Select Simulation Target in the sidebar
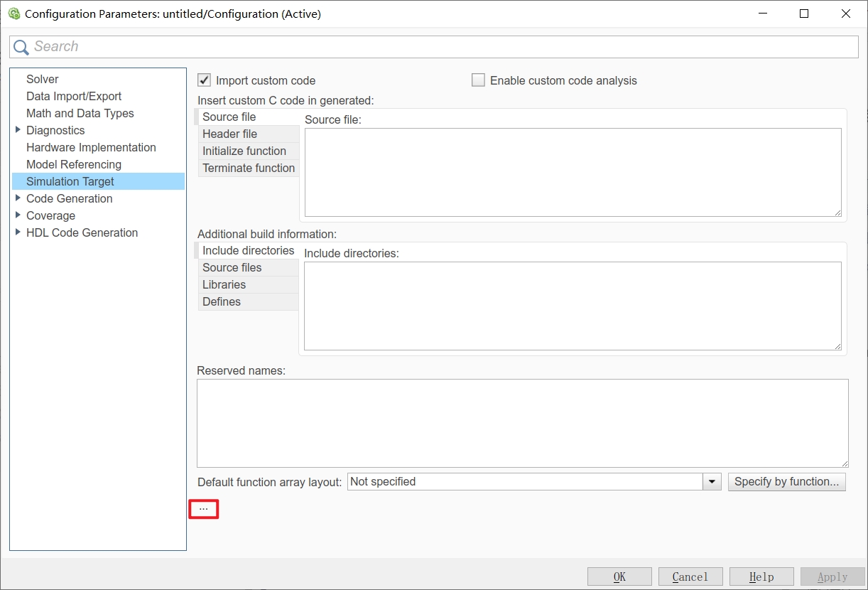Screen dimensions: 868x590 click(70, 181)
